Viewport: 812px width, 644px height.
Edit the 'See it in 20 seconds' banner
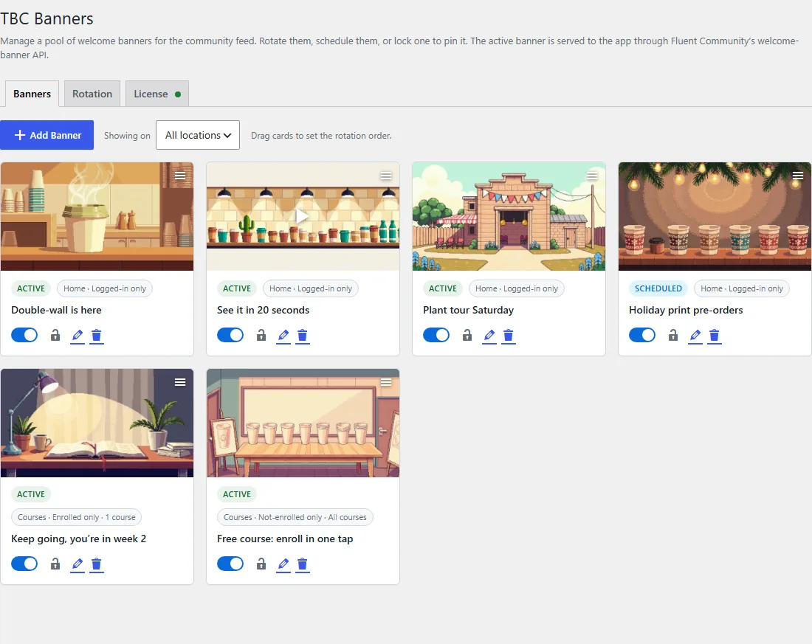pyautogui.click(x=283, y=336)
